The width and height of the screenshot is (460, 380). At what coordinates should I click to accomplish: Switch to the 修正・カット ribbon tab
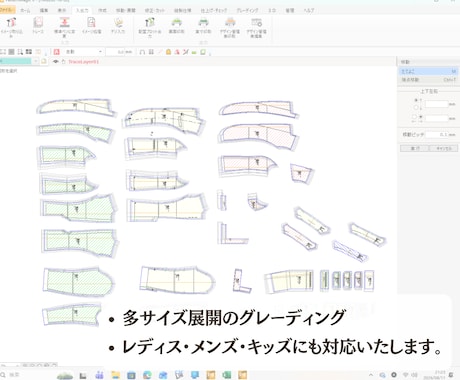pyautogui.click(x=155, y=10)
